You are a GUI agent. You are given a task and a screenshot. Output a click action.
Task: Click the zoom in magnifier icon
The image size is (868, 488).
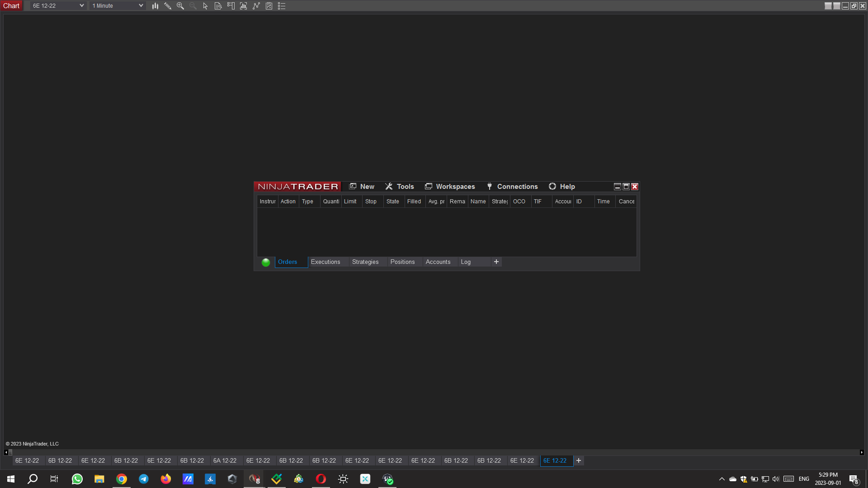click(x=180, y=6)
